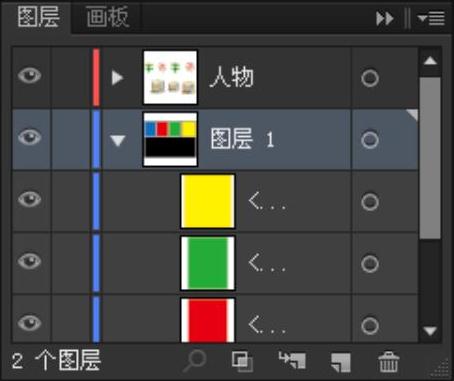
Task: Click target circle for 图层 1
Action: tap(370, 140)
